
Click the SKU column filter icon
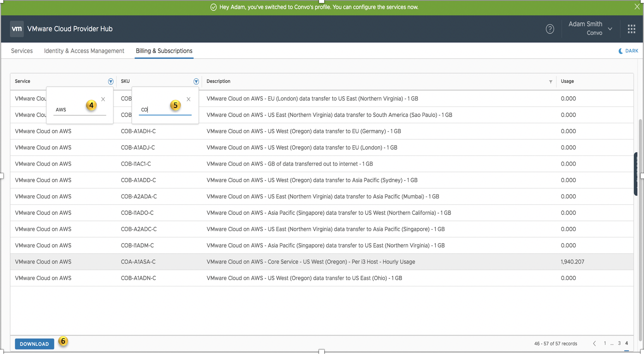196,81
